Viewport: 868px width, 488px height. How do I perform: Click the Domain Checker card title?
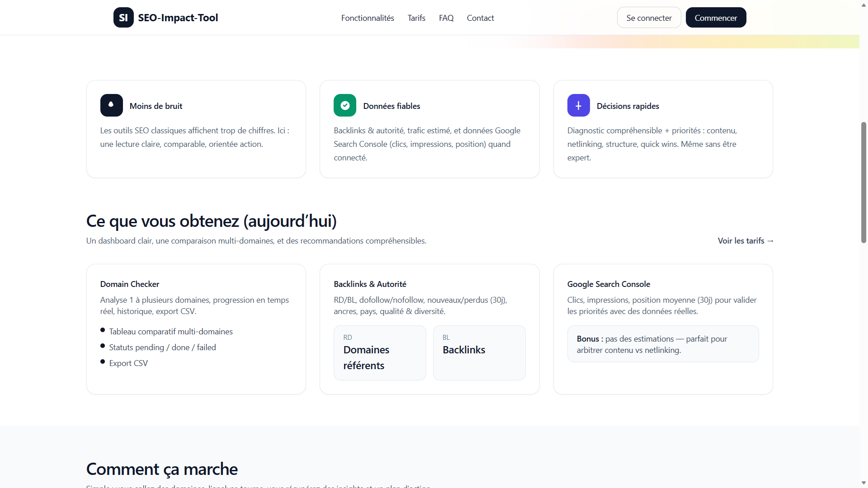[x=130, y=284]
